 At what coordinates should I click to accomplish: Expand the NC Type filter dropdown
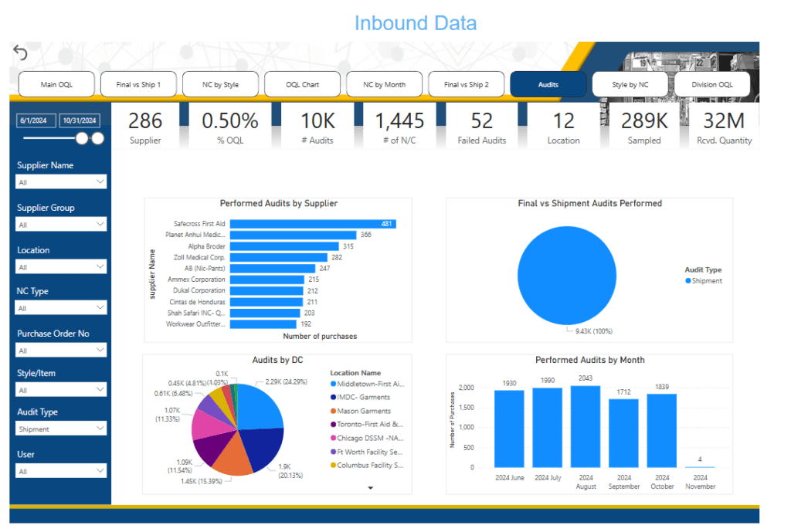[x=61, y=308]
